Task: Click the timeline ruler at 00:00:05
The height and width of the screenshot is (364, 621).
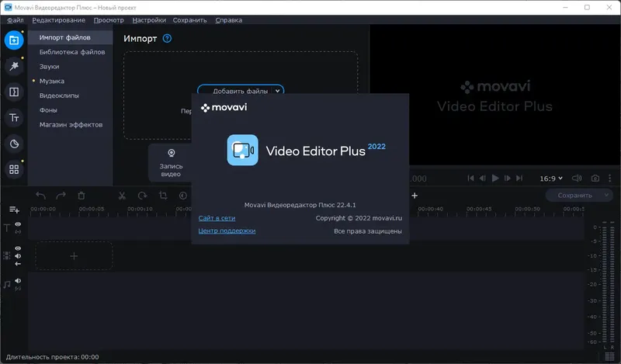Action: tap(92, 209)
